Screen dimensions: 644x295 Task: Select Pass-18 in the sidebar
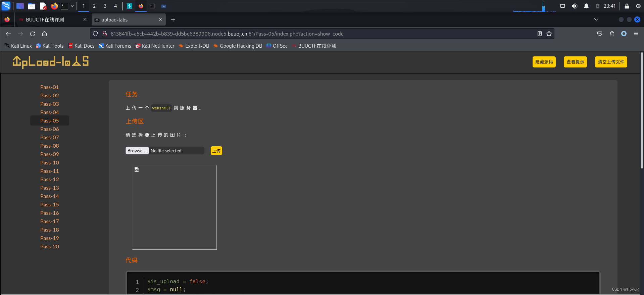[50, 230]
